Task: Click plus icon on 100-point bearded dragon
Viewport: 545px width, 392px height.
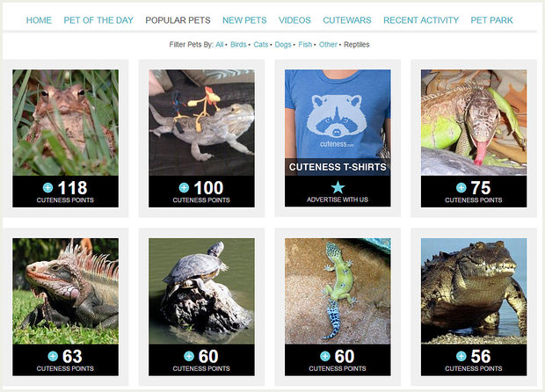Action: (x=184, y=188)
